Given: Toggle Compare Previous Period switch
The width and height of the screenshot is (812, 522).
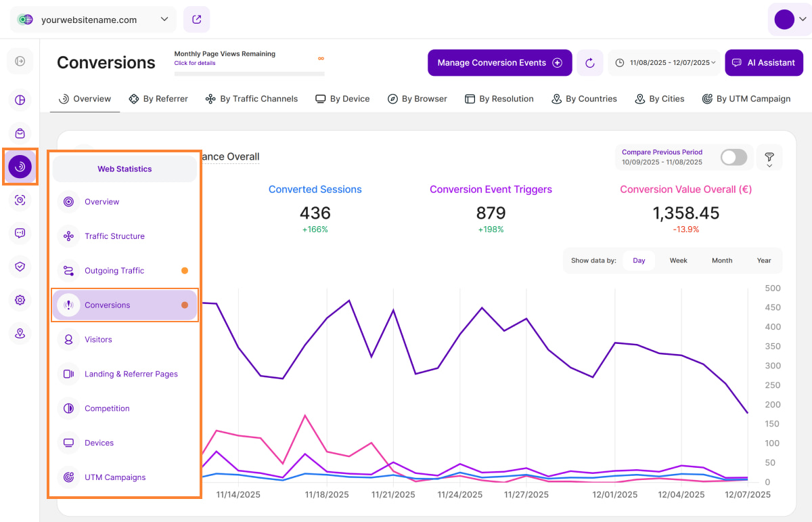Looking at the screenshot, I should tap(734, 158).
